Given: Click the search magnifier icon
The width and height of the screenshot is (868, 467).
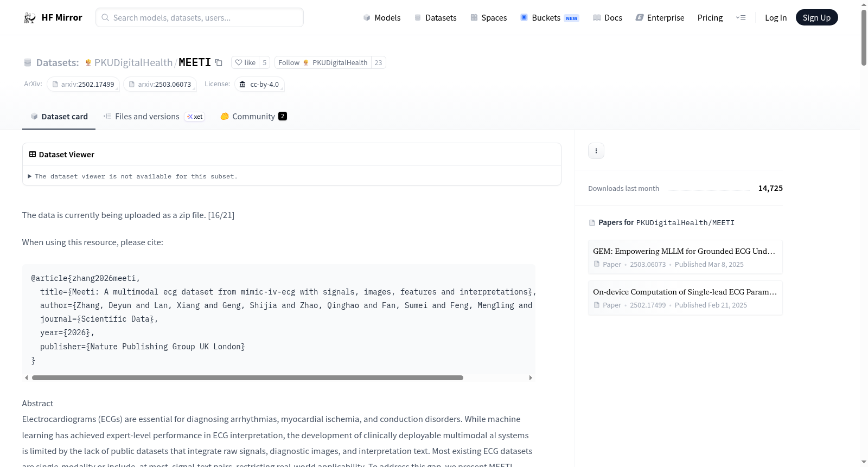Looking at the screenshot, I should [105, 17].
